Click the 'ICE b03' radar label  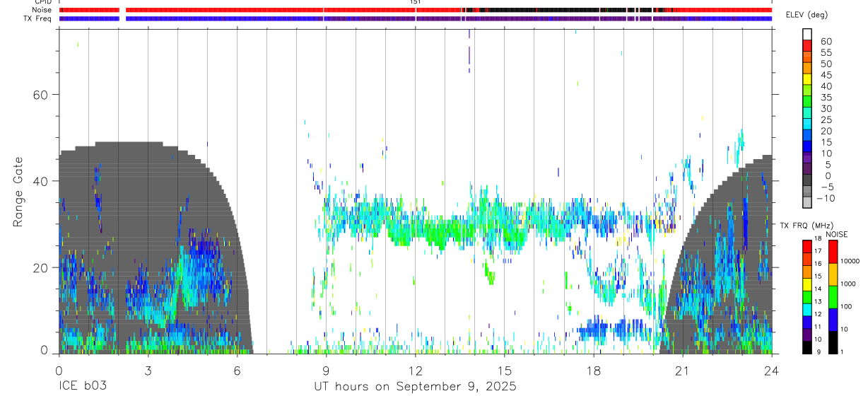pyautogui.click(x=81, y=387)
